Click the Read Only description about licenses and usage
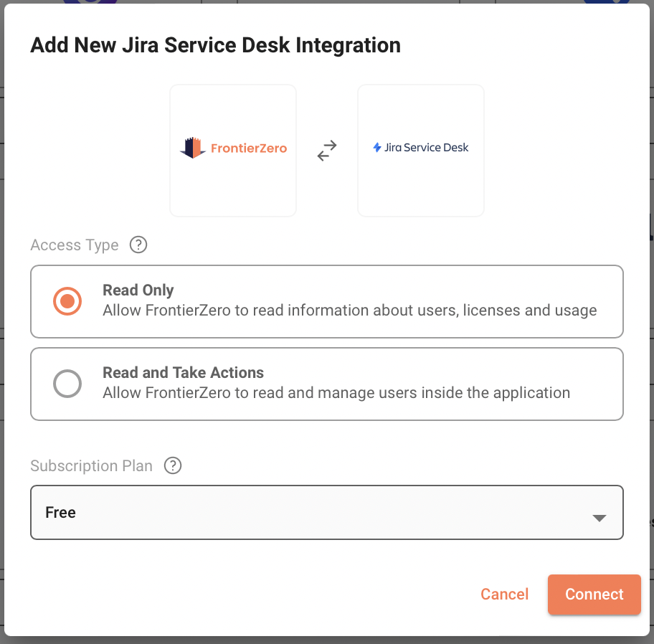Image resolution: width=654 pixels, height=644 pixels. (349, 311)
